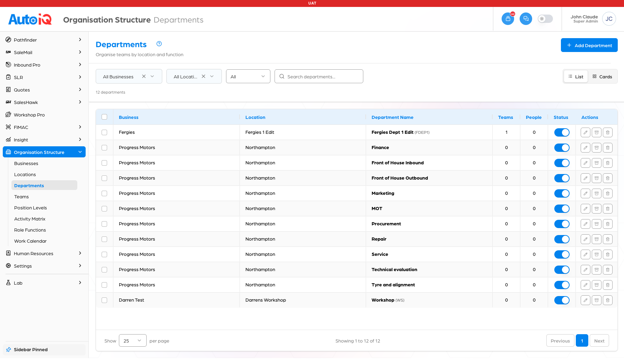The height and width of the screenshot is (364, 624).
Task: Delete the Marketing department row
Action: [x=607, y=193]
